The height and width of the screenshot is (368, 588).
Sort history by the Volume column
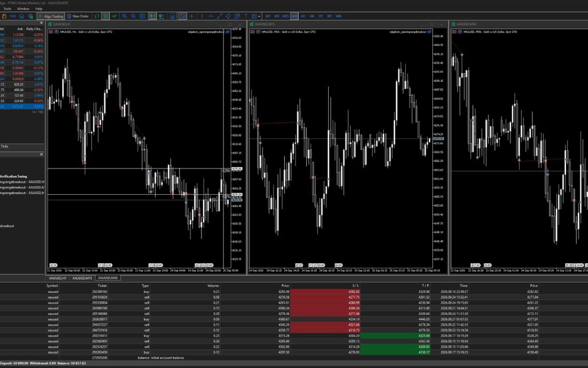(x=213, y=286)
